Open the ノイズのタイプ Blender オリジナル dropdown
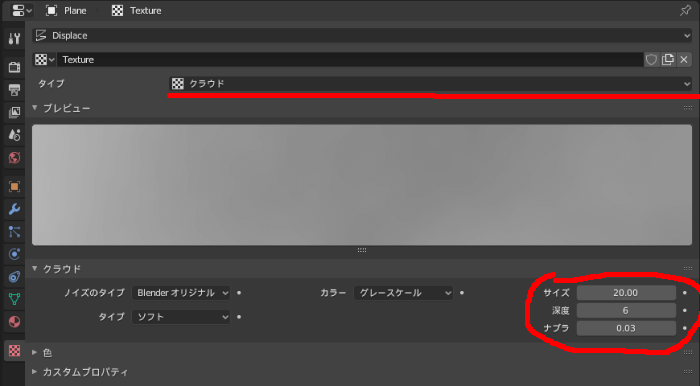The width and height of the screenshot is (700, 386). click(x=181, y=293)
